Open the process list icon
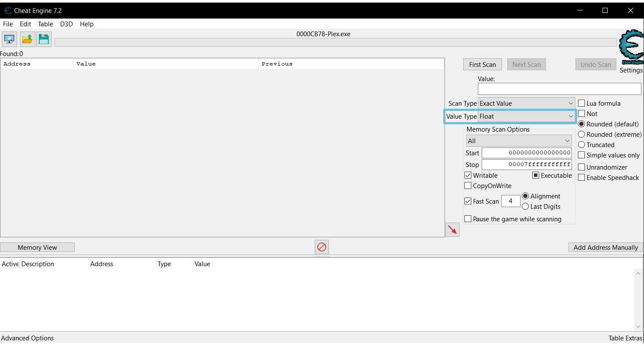 coord(9,39)
